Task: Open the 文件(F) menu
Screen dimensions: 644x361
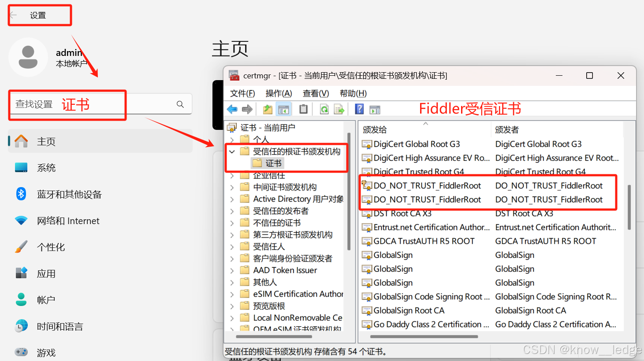Action: tap(242, 93)
